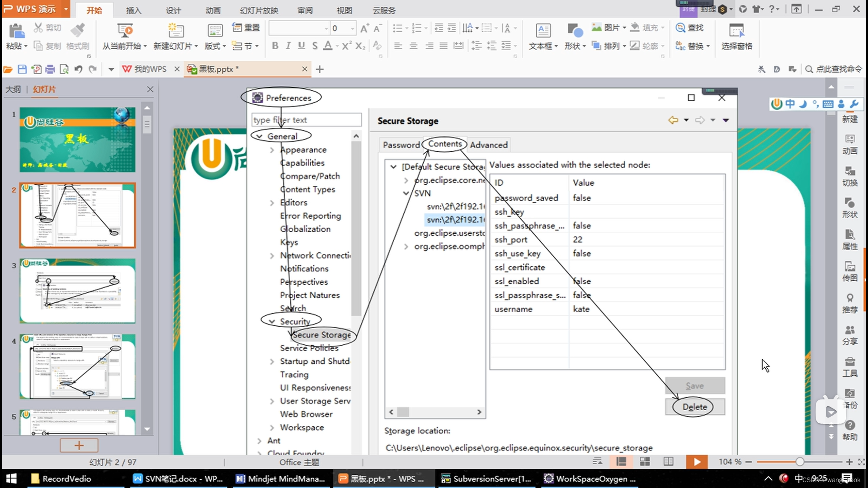This screenshot has height=488, width=868.
Task: Click the Picture (图片) insert icon
Action: click(597, 28)
